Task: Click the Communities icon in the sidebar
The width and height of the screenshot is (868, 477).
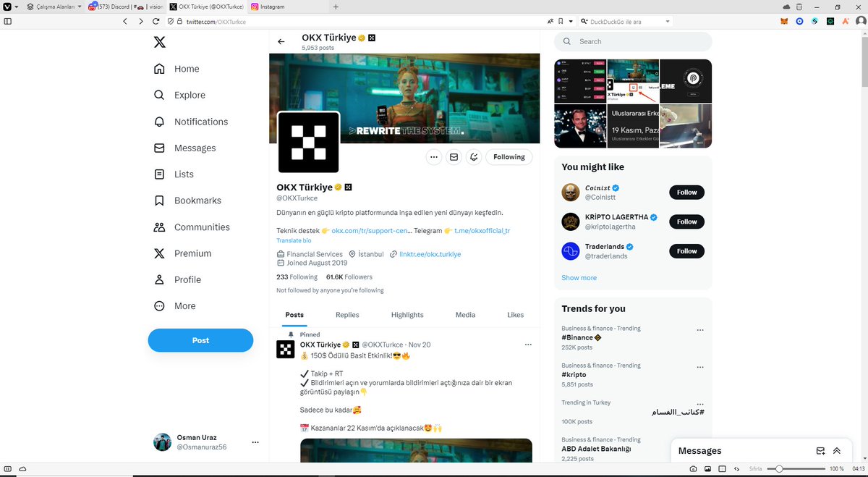Action: (160, 227)
